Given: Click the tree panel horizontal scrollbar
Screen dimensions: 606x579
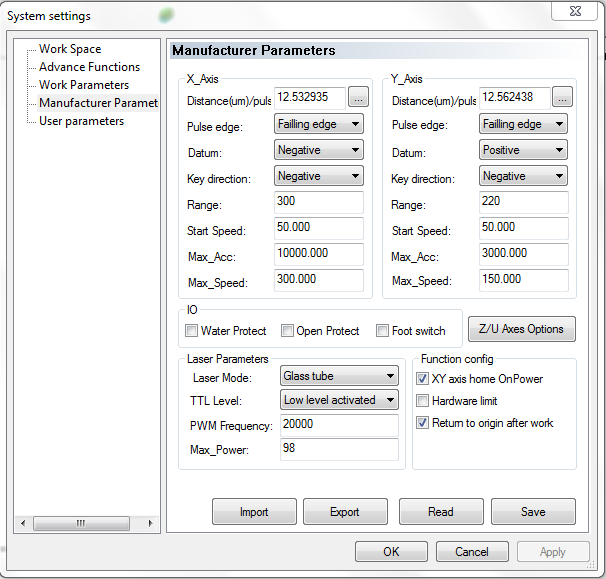Looking at the screenshot, I should (86, 523).
